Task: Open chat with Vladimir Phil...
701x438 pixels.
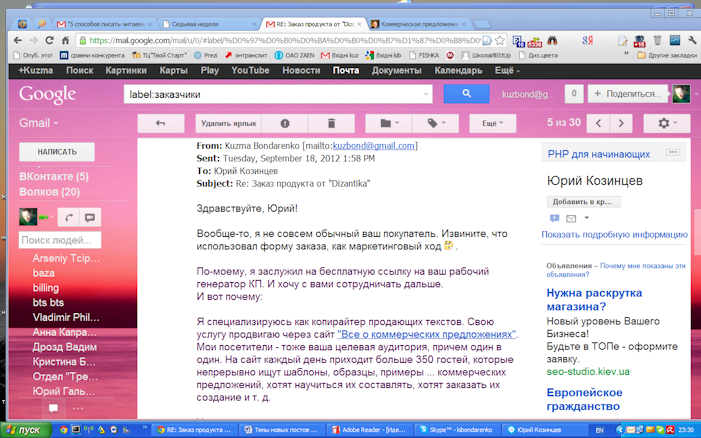Action: click(66, 317)
